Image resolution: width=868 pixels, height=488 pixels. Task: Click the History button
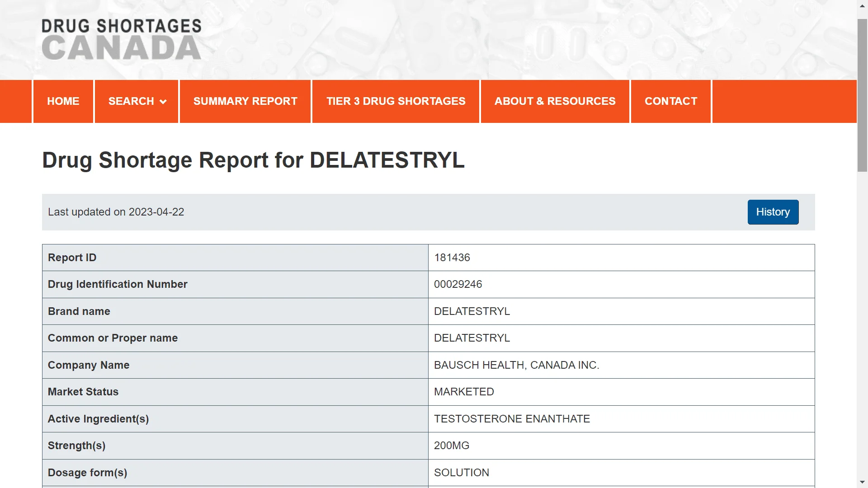(x=773, y=212)
